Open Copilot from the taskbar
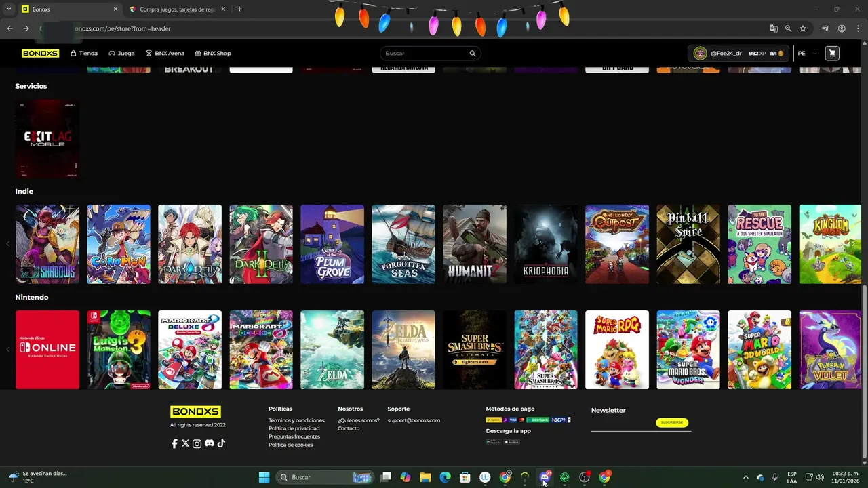This screenshot has height=488, width=868. pyautogui.click(x=406, y=477)
